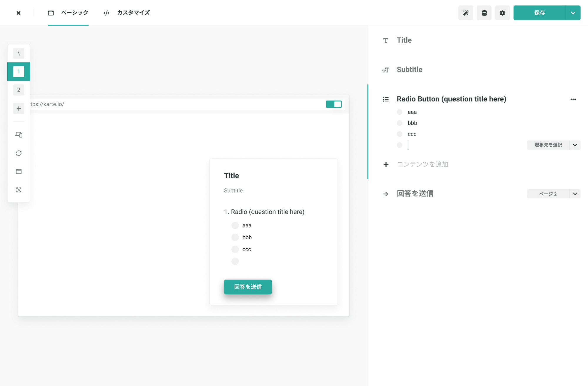Click the expand fullscreen arrows icon
The height and width of the screenshot is (386, 588).
click(x=19, y=190)
